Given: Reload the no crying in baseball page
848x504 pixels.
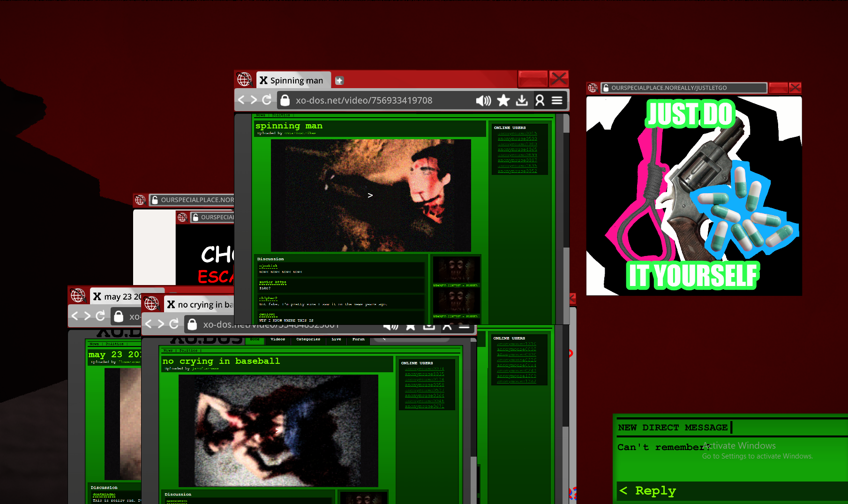Looking at the screenshot, I should [174, 323].
